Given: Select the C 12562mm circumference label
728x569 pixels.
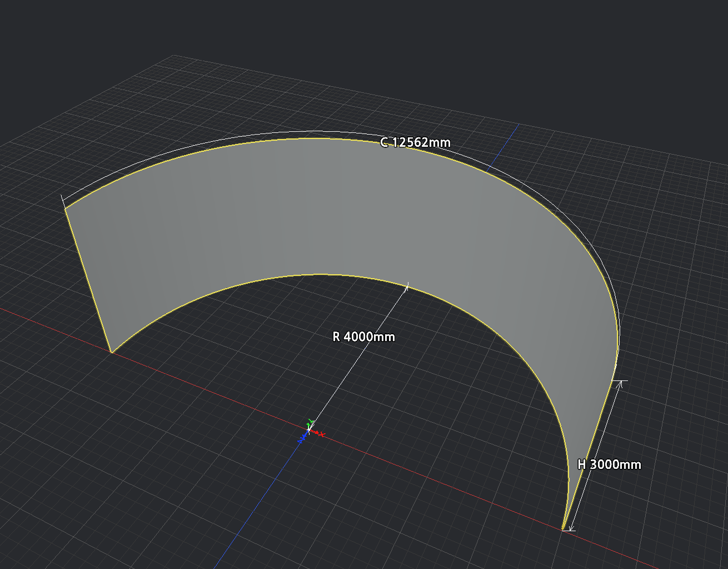Looking at the screenshot, I should [x=415, y=142].
